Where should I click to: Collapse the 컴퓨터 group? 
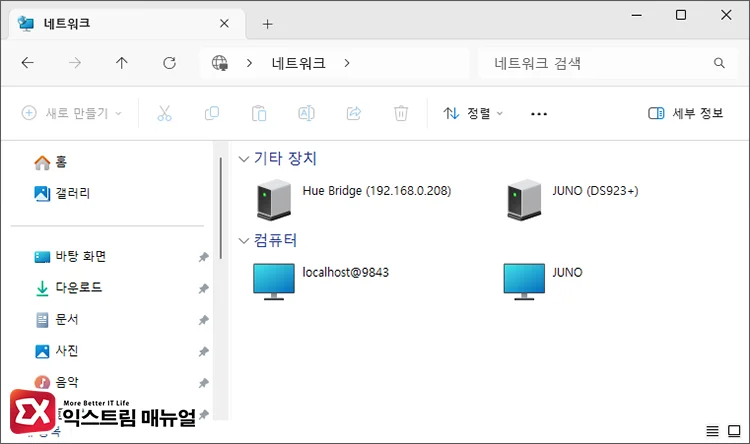[244, 241]
